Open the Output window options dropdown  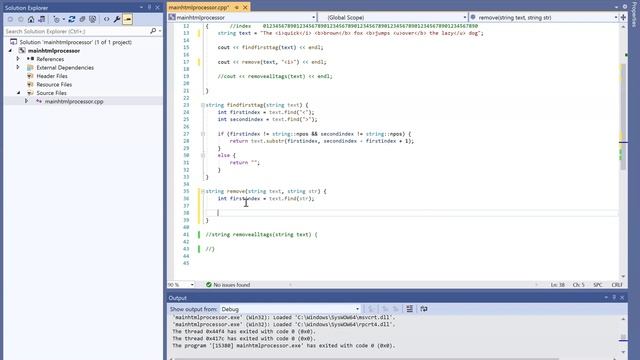tap(606, 298)
